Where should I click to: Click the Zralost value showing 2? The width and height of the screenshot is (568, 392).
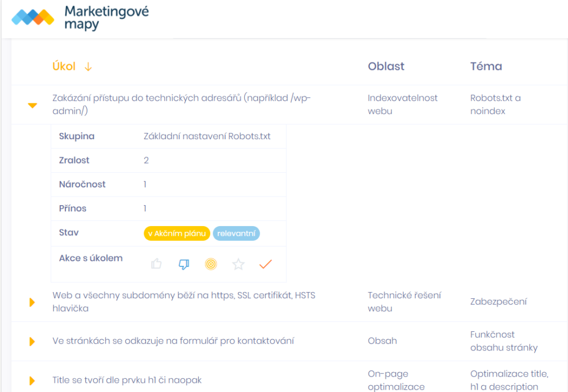click(x=146, y=160)
